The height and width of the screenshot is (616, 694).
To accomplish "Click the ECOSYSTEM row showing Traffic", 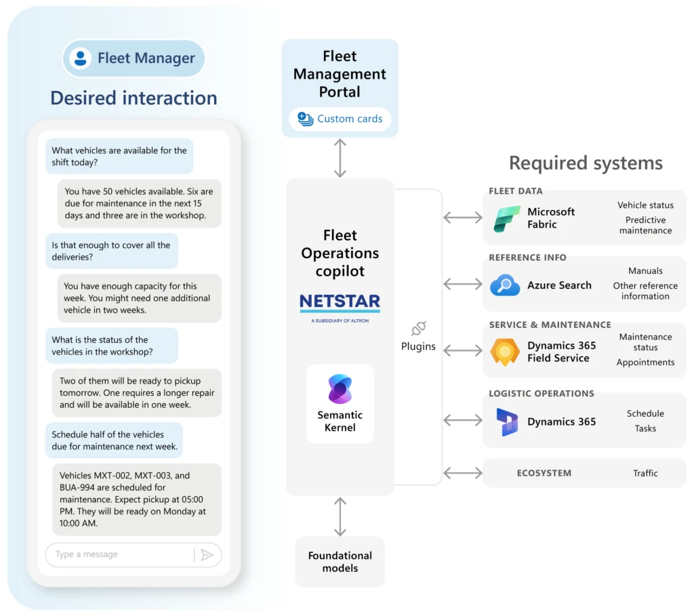I will tap(584, 473).
